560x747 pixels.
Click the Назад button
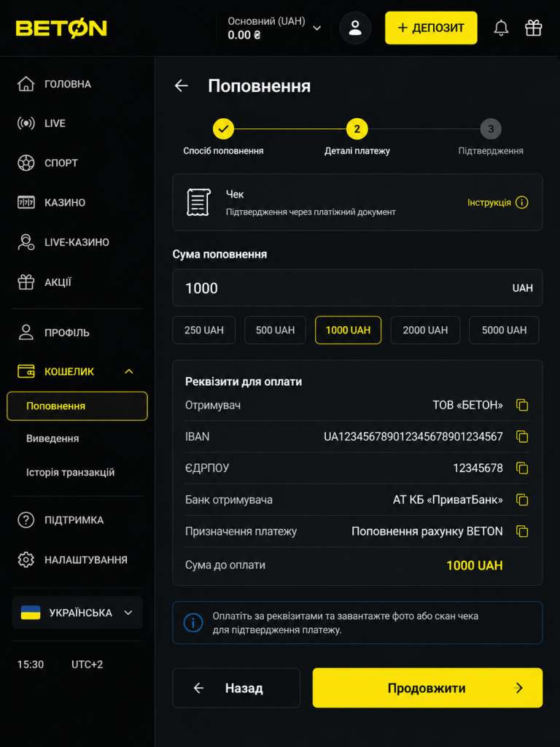coord(236,688)
